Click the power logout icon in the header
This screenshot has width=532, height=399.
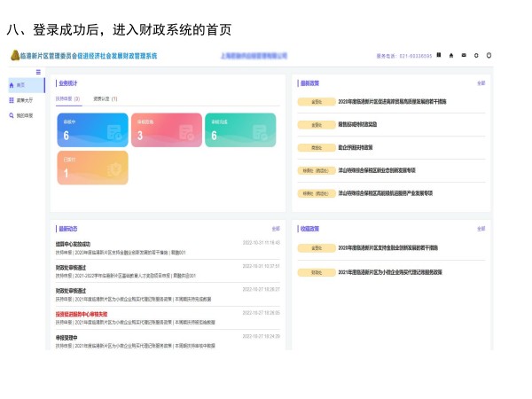pyautogui.click(x=489, y=55)
